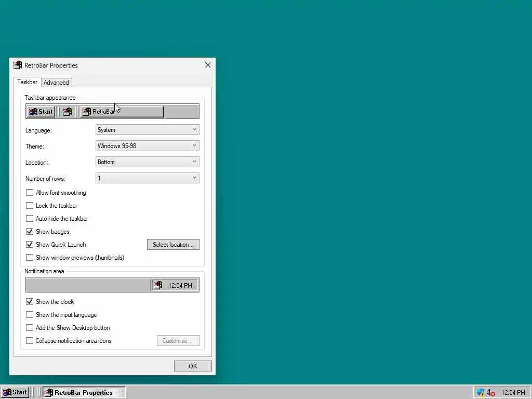Viewport: 532px width, 399px height.
Task: Confirm with the OK button
Action: (193, 366)
